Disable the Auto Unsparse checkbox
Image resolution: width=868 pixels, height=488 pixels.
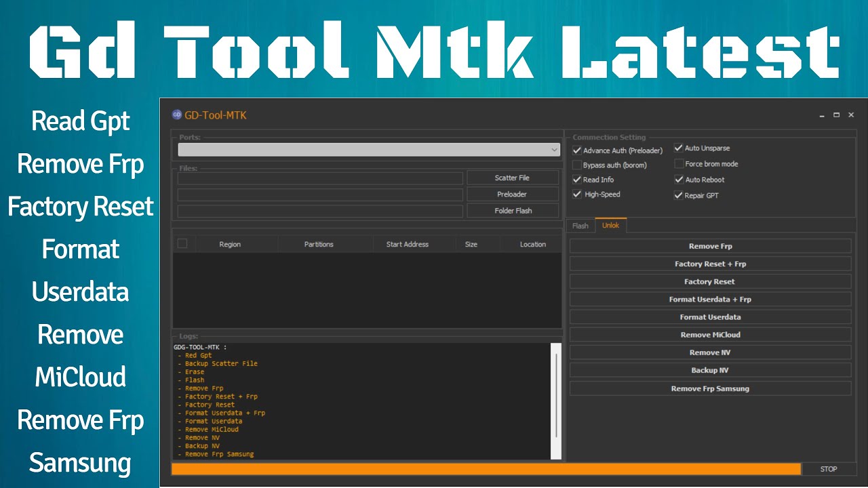point(679,148)
